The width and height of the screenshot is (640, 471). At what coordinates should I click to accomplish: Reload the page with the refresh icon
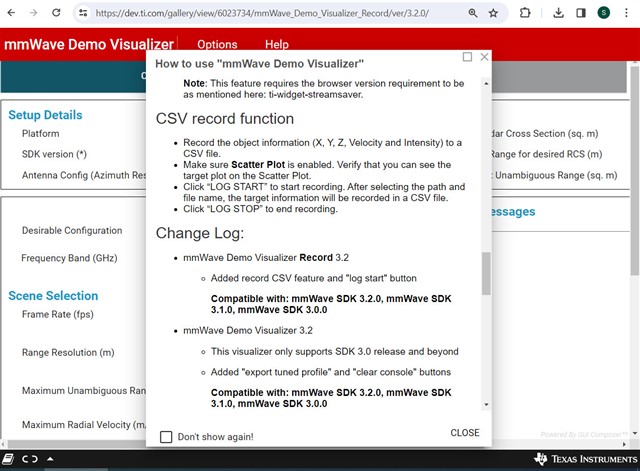click(x=56, y=13)
